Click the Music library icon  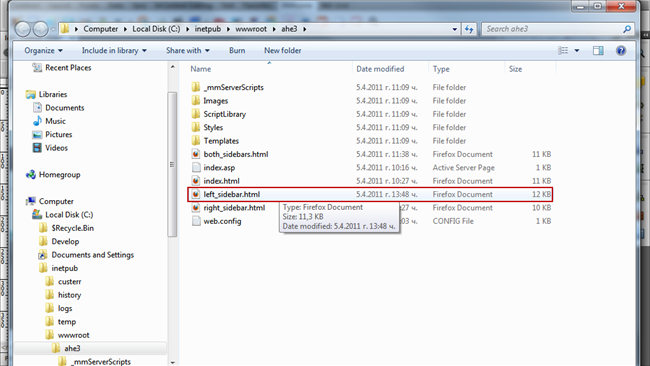(x=37, y=121)
